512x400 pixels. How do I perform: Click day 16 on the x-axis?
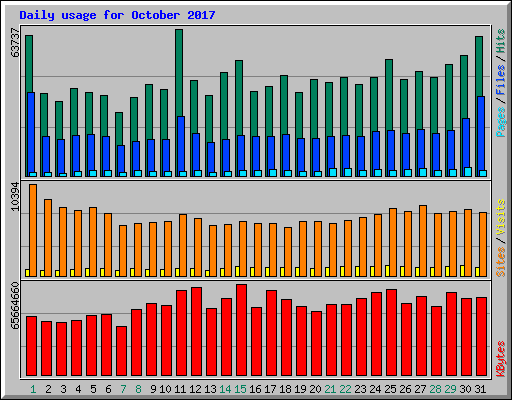click(x=255, y=389)
